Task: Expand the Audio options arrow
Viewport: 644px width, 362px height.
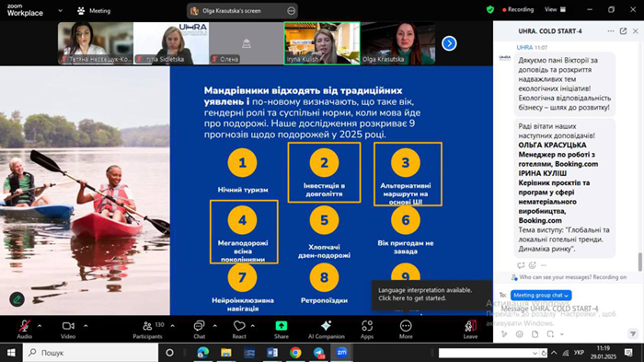Action: pos(40,326)
